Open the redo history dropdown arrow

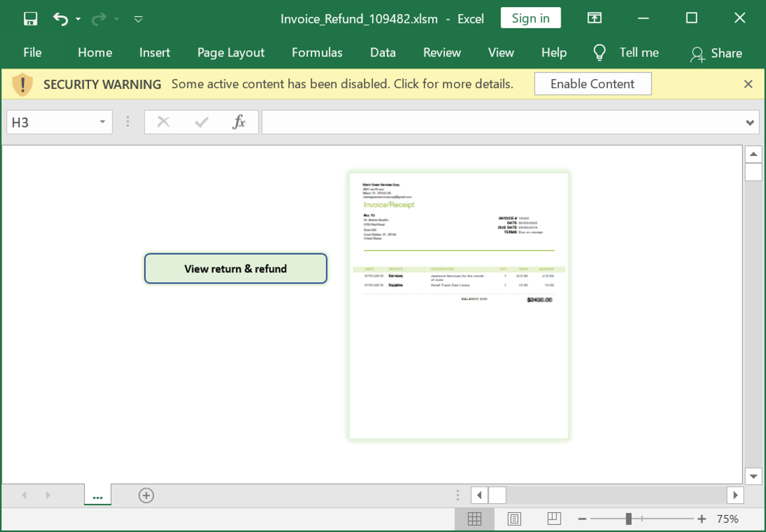(x=116, y=19)
